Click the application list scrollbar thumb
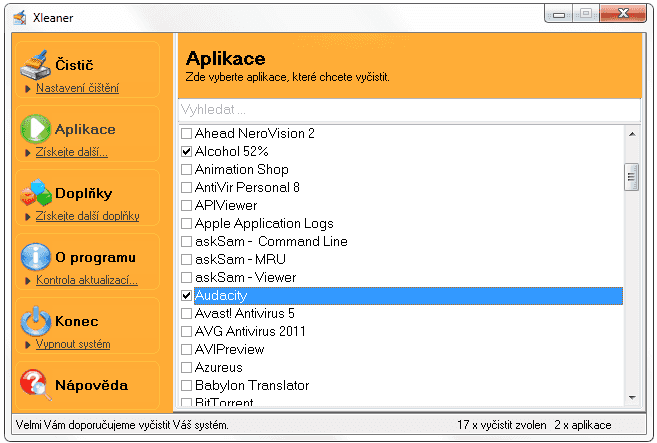657x443 pixels. tap(631, 177)
